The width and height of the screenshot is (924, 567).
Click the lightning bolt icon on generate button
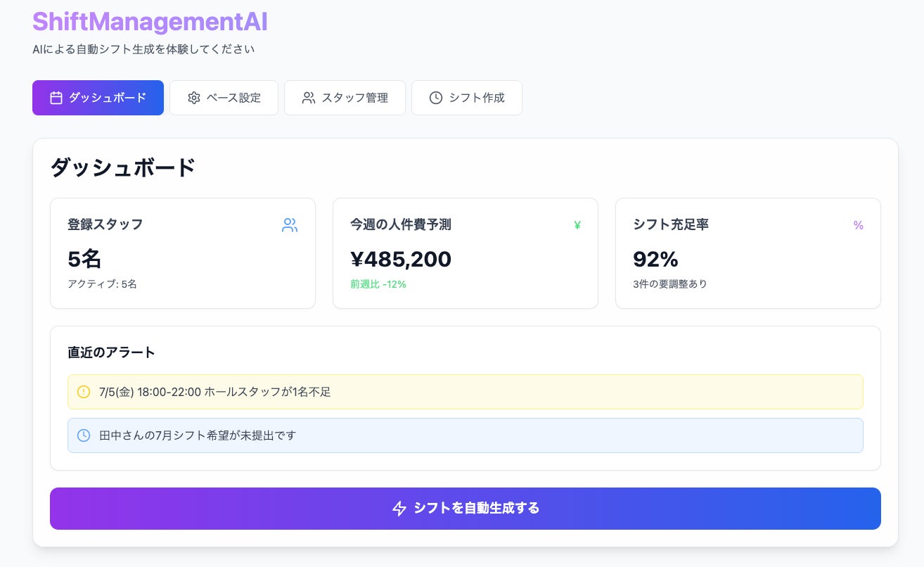399,509
